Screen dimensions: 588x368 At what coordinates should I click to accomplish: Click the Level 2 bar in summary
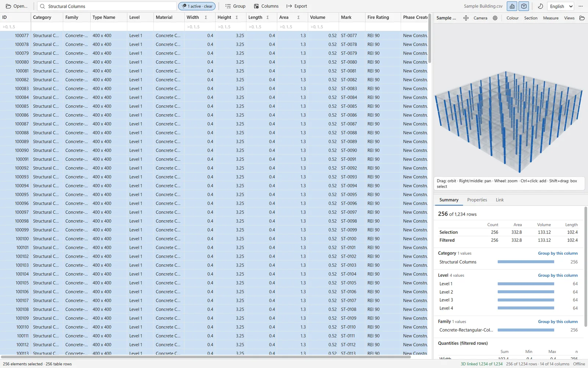[x=526, y=292]
